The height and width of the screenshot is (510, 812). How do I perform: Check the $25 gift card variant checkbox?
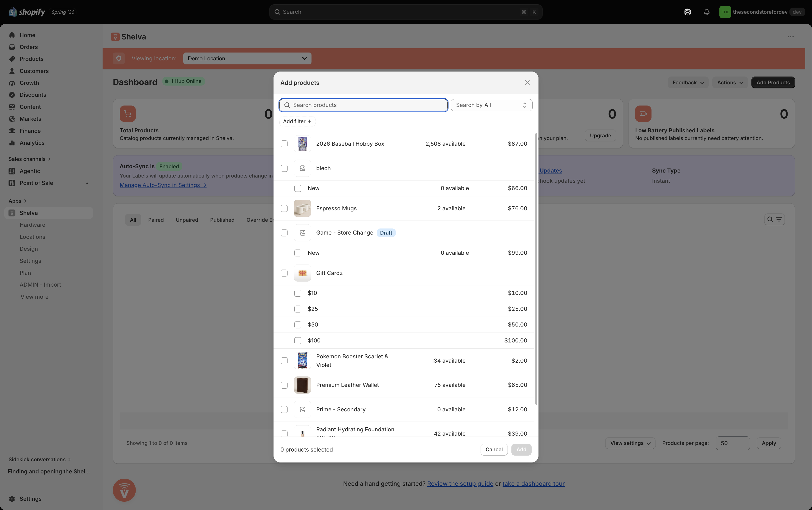298,309
